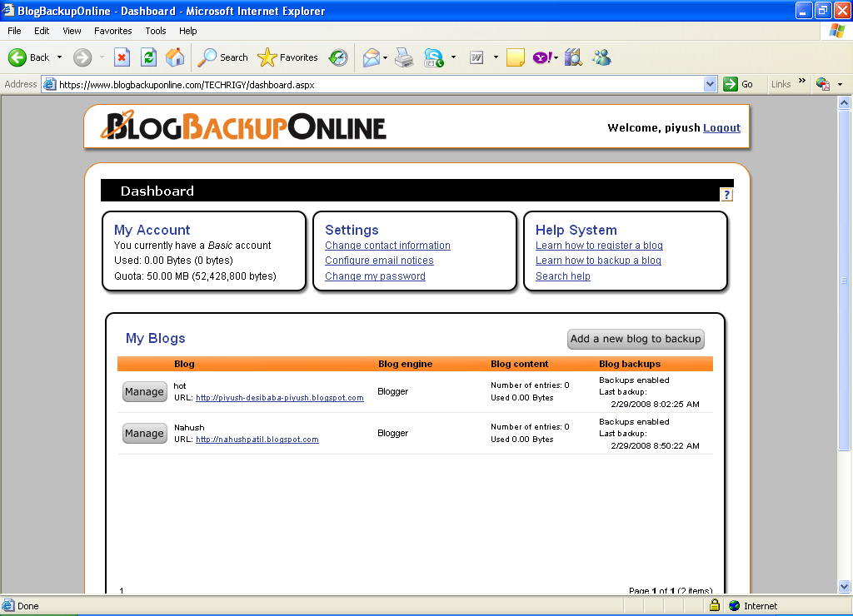
Task: Open the Back button history dropdown
Action: pyautogui.click(x=59, y=57)
